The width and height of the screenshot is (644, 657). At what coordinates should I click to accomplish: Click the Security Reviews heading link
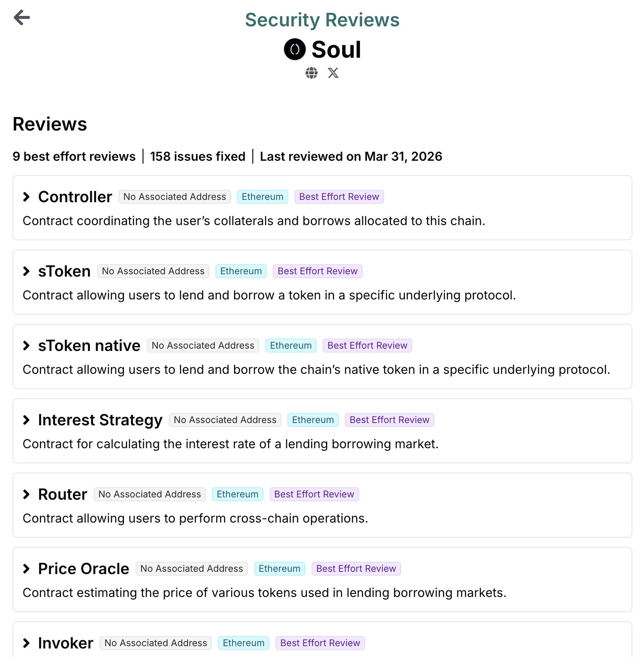322,20
